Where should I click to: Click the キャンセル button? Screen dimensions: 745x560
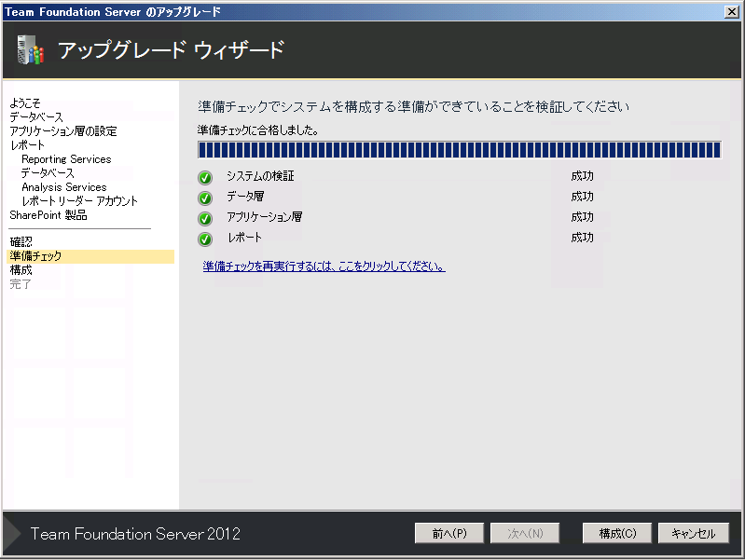693,533
